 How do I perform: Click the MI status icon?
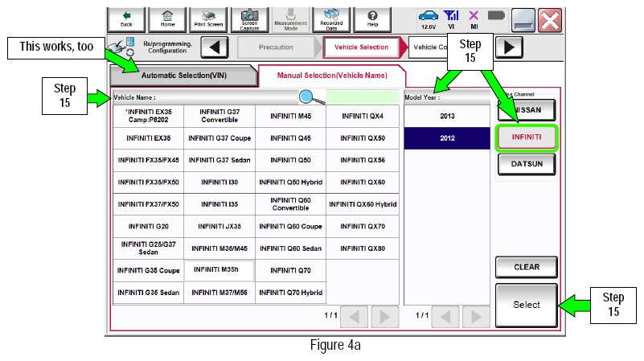(474, 20)
